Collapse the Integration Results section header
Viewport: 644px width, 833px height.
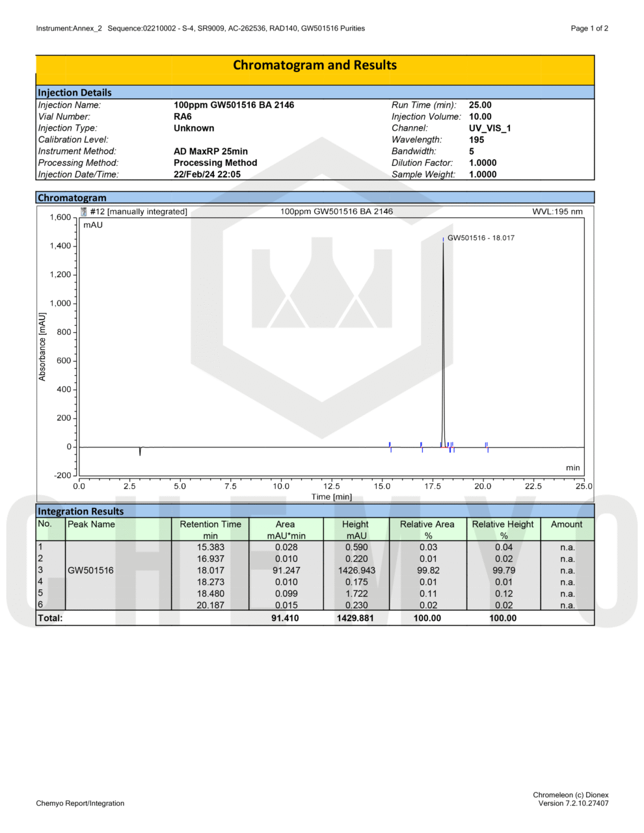pos(80,511)
